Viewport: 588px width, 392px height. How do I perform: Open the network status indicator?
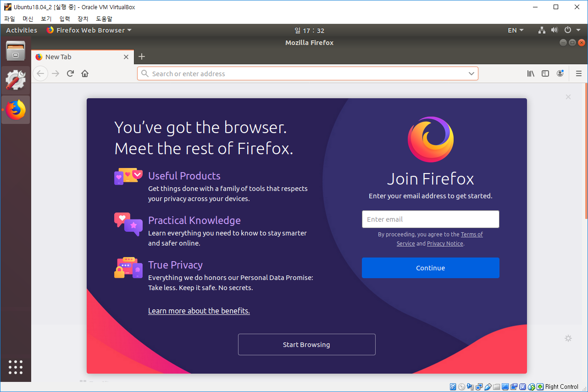(542, 30)
